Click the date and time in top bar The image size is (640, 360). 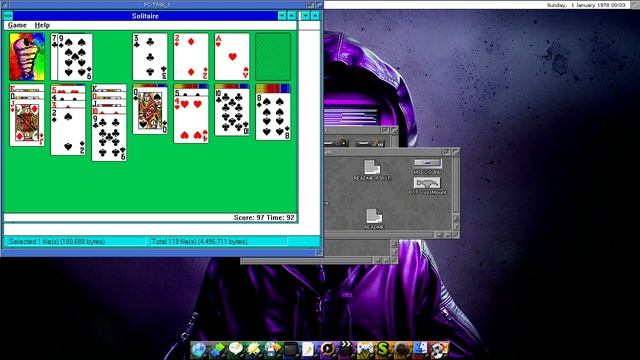pos(586,5)
